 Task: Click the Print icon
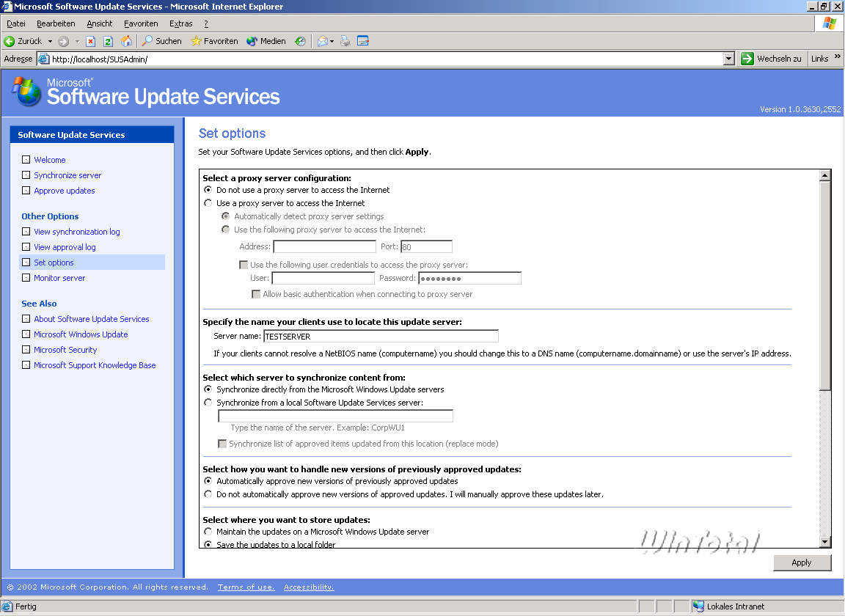345,41
